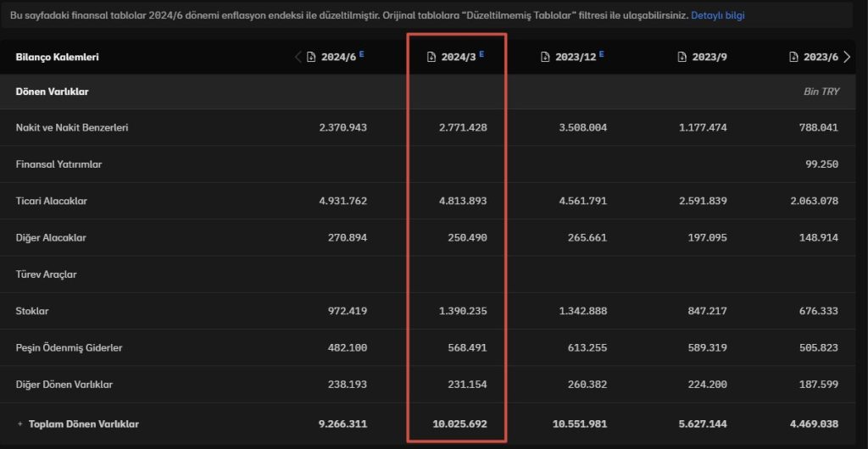This screenshot has height=449, width=868.
Task: Expand the Toplam Dönen Varlıklar row
Action: click(x=19, y=424)
